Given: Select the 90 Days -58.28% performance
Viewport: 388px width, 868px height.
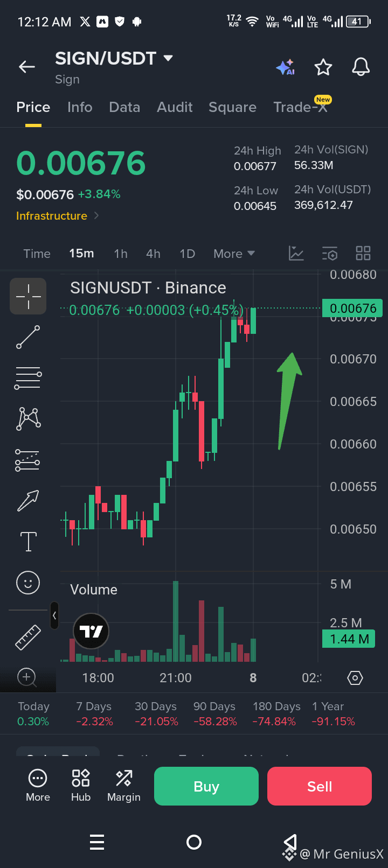Looking at the screenshot, I should [x=214, y=714].
